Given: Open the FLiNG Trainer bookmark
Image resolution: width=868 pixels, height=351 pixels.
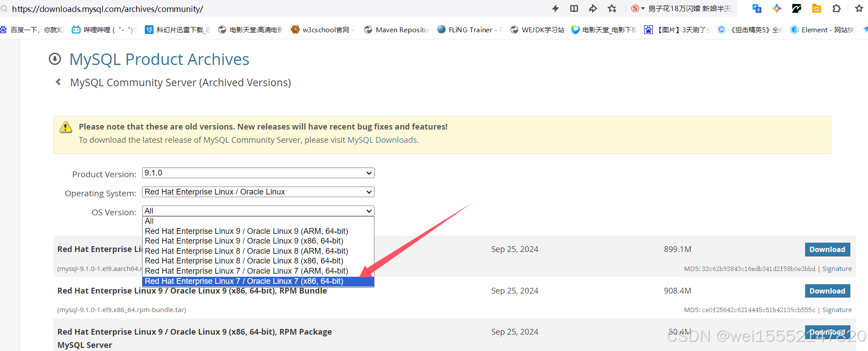Looking at the screenshot, I should (x=470, y=30).
